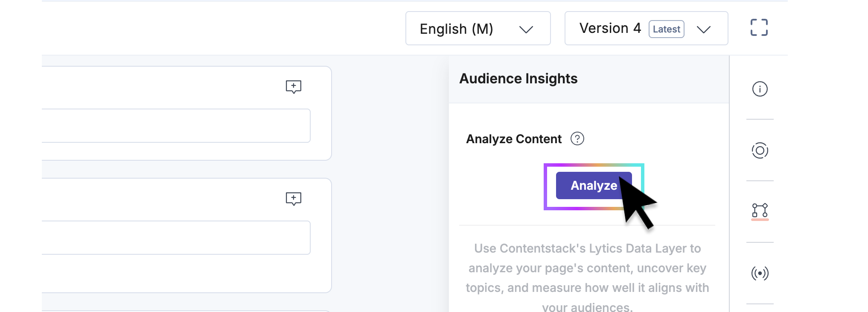Click the Analyze button

coord(593,185)
